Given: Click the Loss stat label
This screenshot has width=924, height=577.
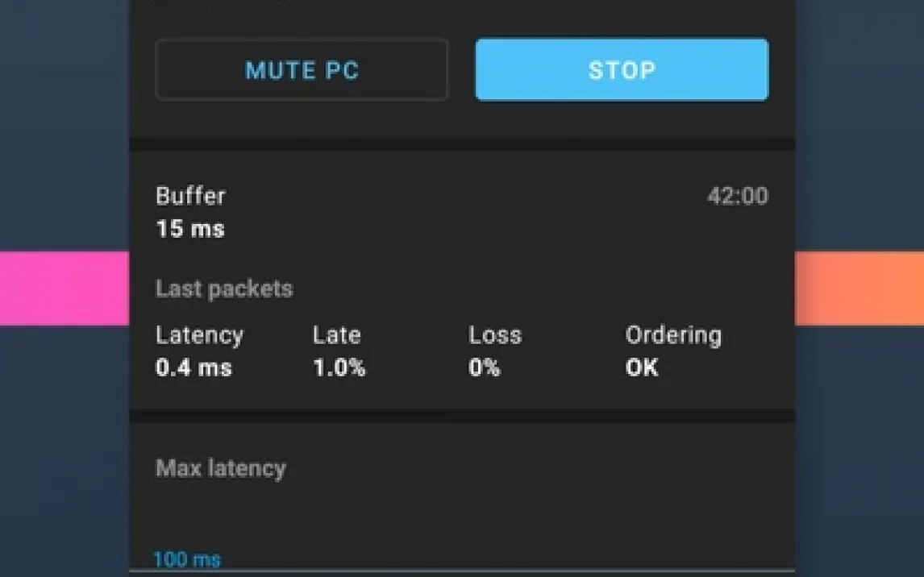Looking at the screenshot, I should click(495, 335).
